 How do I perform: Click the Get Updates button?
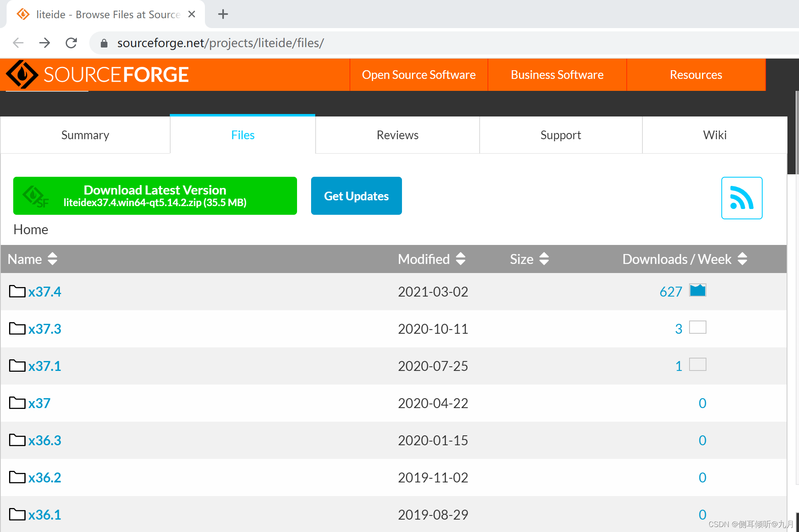(356, 196)
